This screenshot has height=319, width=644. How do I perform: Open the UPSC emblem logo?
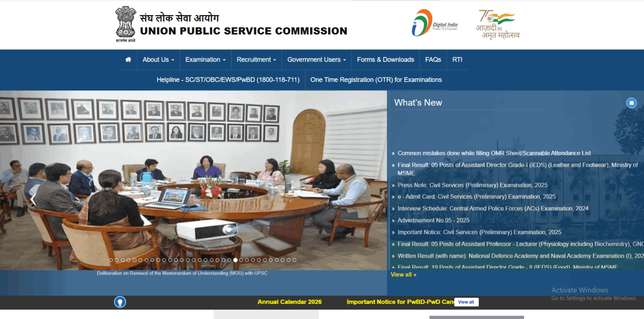click(x=126, y=24)
